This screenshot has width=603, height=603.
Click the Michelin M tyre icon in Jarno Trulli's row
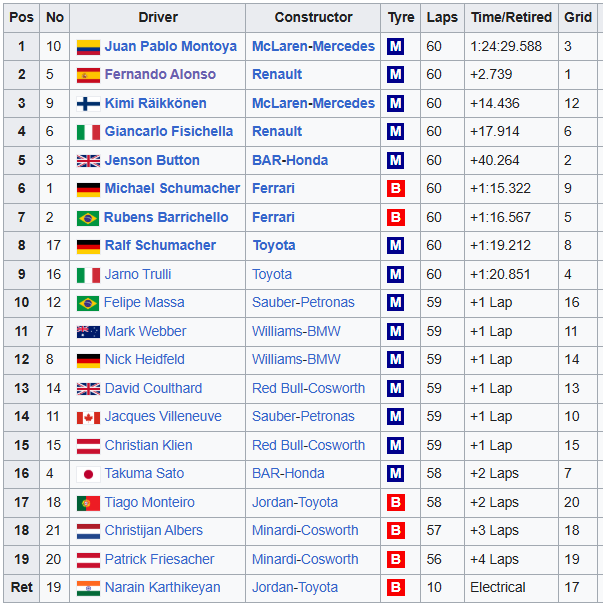(395, 275)
